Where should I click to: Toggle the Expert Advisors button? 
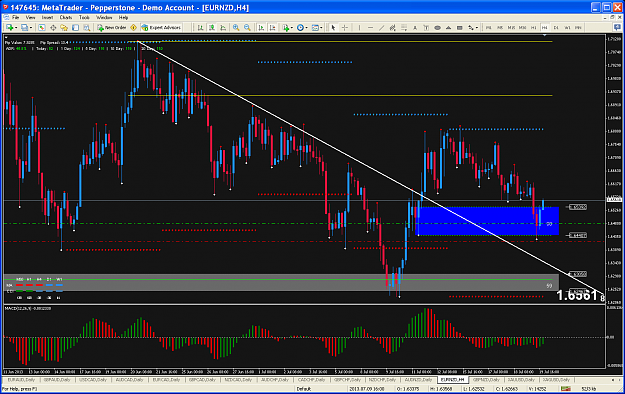[161, 28]
